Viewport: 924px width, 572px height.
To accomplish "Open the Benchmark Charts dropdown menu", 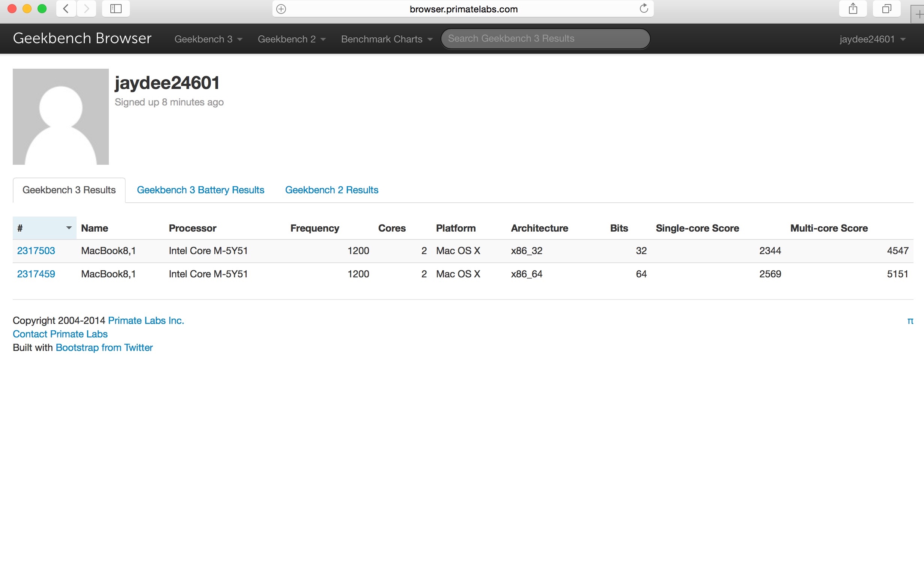I will click(x=386, y=39).
